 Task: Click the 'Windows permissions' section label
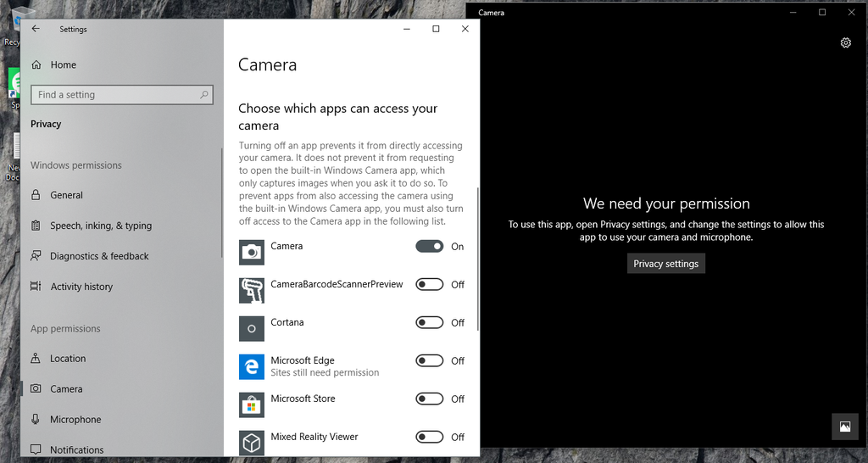(75, 165)
